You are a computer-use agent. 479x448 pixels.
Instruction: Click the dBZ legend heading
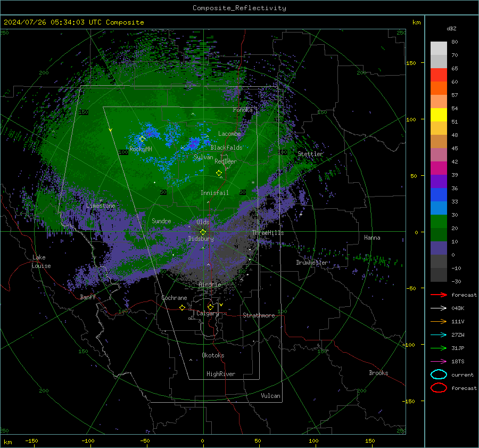(451, 28)
